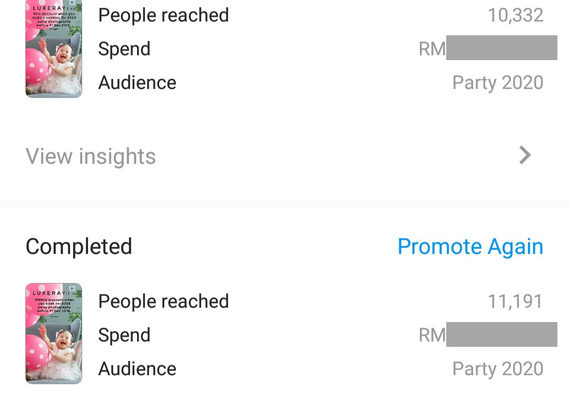Open second promotion baby photo thumbnail

[54, 333]
